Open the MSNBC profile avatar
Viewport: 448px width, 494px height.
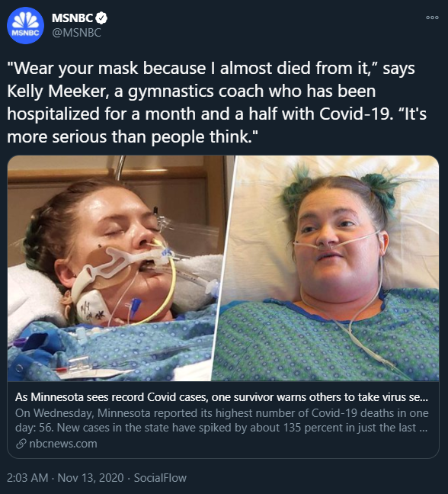25,25
